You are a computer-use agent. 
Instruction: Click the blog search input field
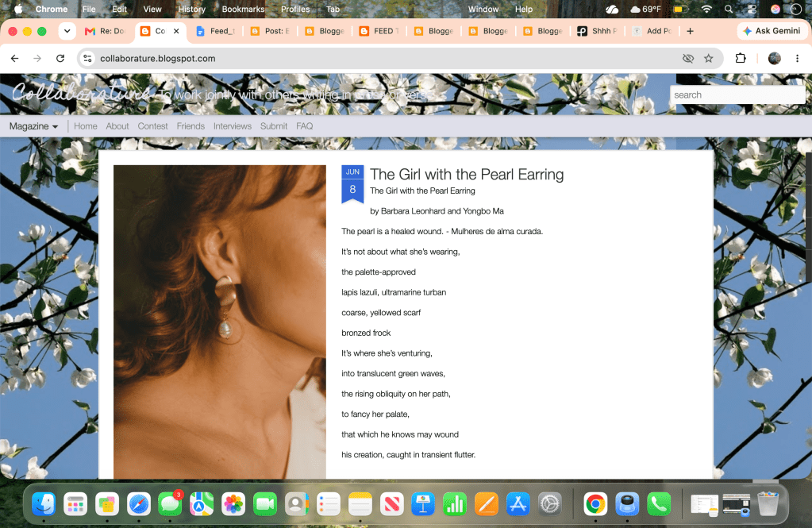point(737,94)
